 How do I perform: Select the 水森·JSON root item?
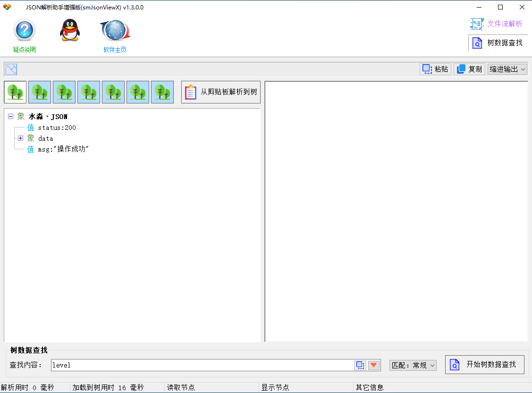point(48,117)
